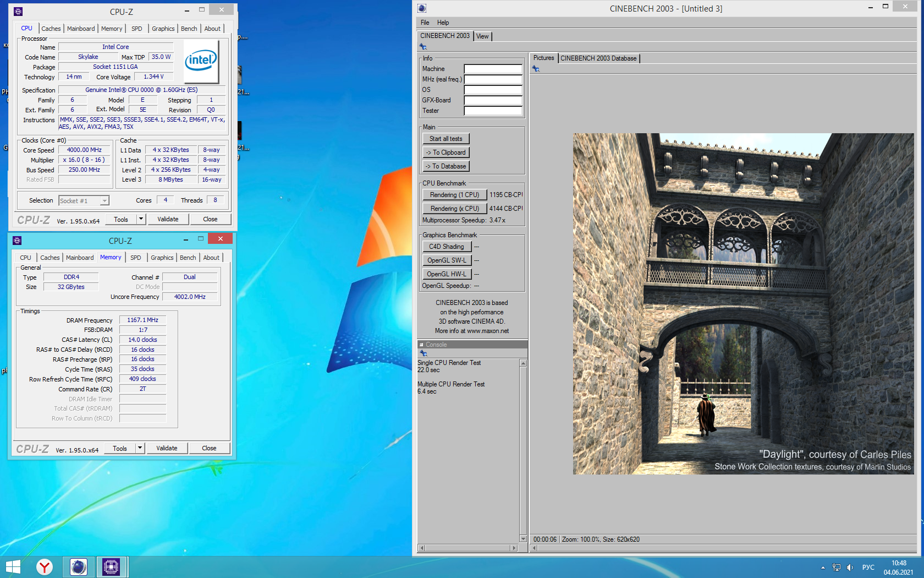
Task: Open the Selection Socket #1 dropdown
Action: click(x=84, y=201)
